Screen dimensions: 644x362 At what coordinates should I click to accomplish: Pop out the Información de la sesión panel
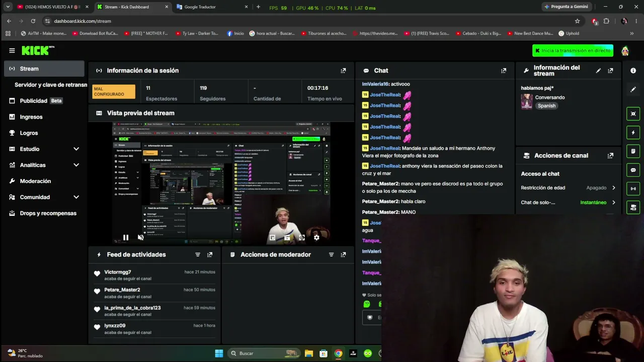(343, 71)
